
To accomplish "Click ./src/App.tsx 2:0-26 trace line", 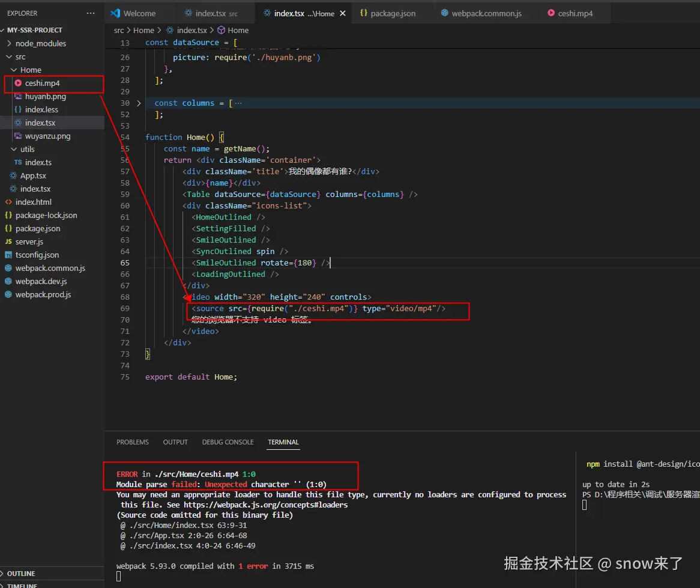I will 183,536.
